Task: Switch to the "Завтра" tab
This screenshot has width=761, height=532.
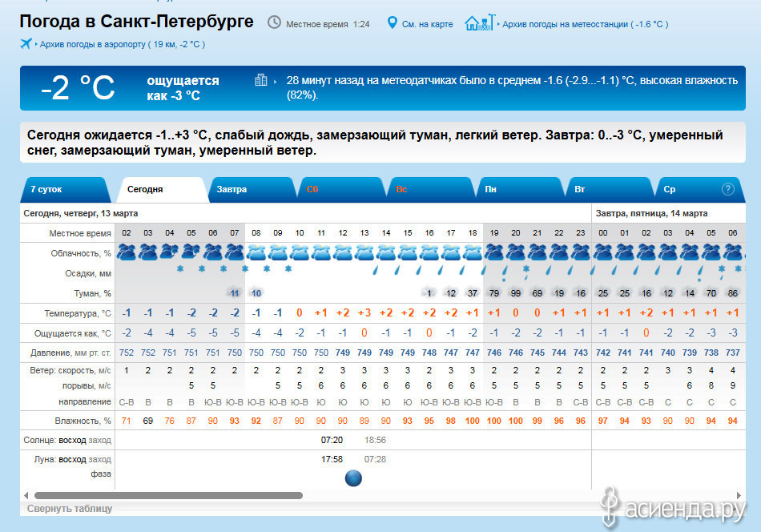Action: click(x=252, y=189)
